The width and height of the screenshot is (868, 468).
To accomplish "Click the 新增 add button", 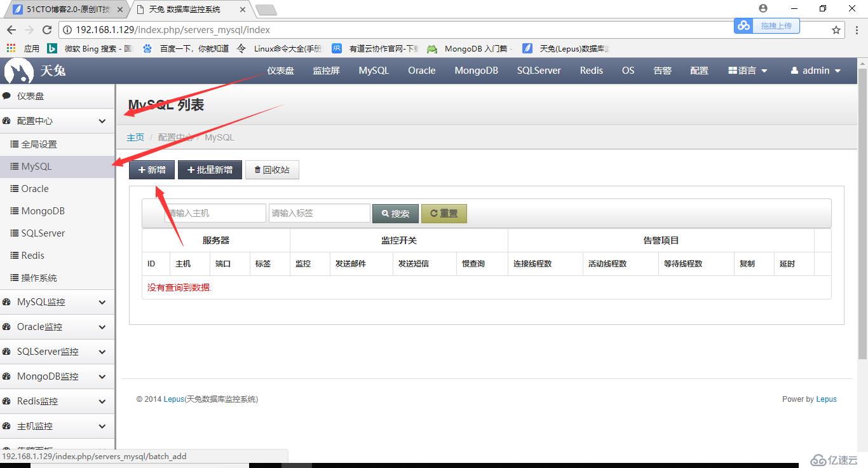I will tap(152, 170).
